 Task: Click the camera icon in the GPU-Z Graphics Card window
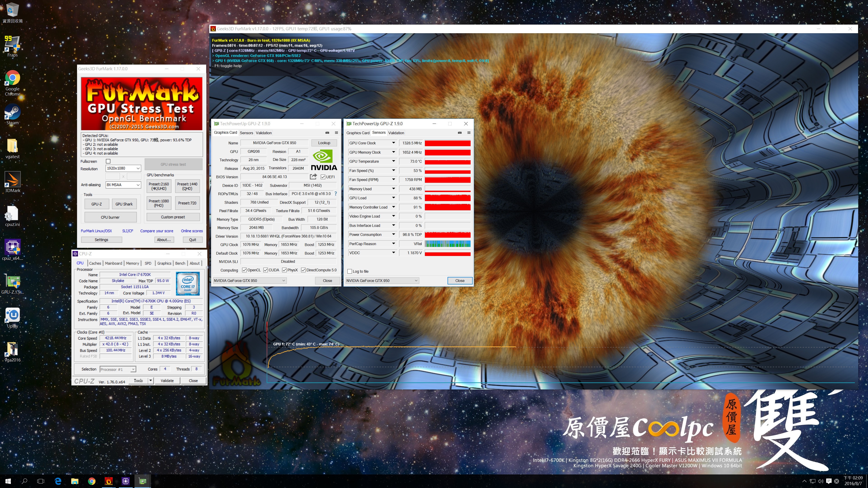[327, 133]
